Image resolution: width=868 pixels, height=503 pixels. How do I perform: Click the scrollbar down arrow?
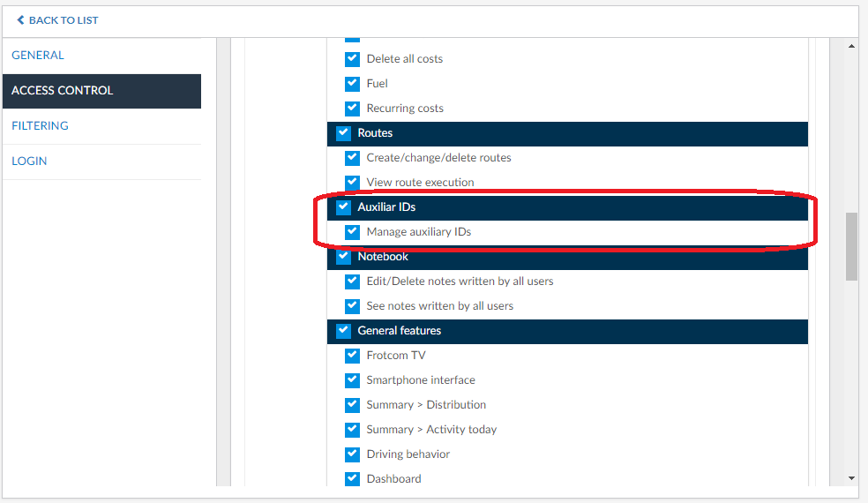[851, 477]
